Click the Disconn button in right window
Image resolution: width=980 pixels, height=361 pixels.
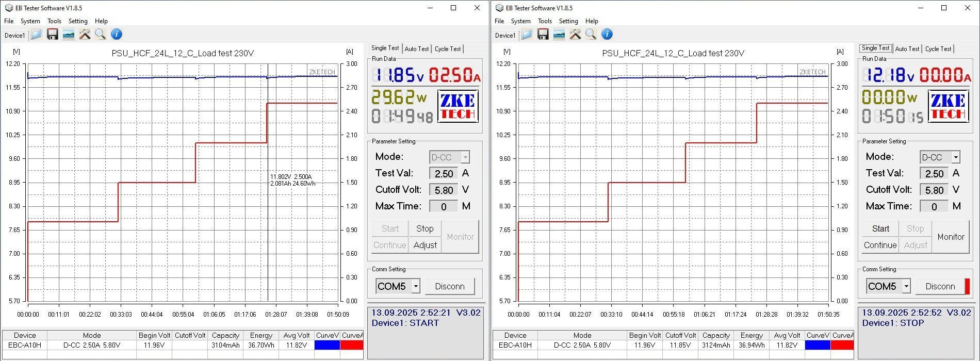coord(940,286)
